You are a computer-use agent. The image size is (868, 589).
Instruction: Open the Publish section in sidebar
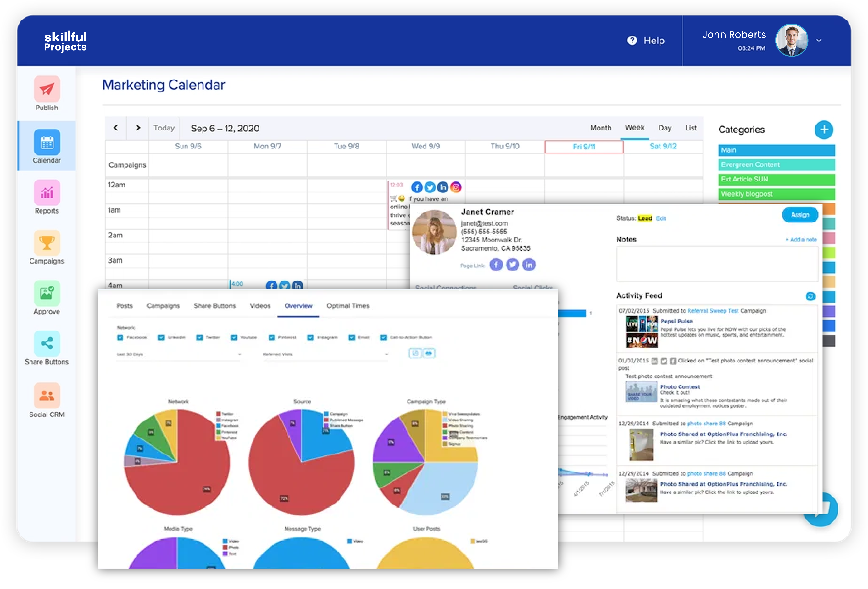pyautogui.click(x=47, y=89)
